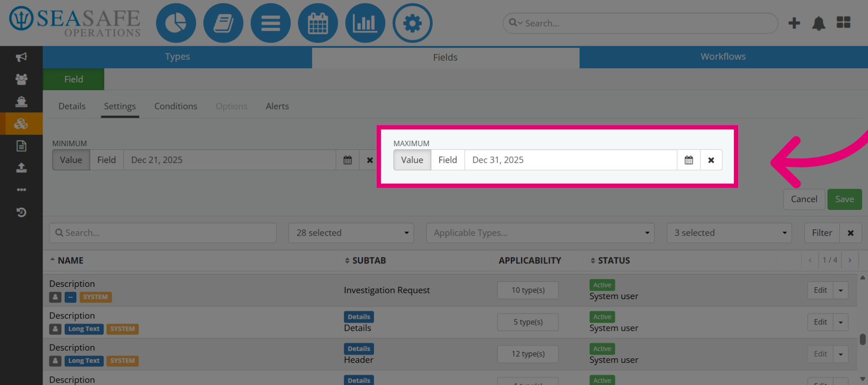Switch to the Workflows tab
Viewport: 868px width, 385px height.
coord(723,57)
